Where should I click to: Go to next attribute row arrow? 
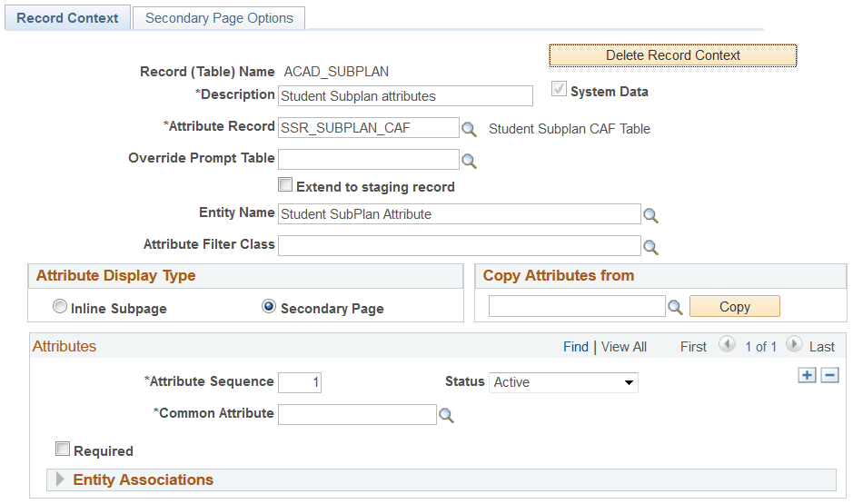click(794, 345)
